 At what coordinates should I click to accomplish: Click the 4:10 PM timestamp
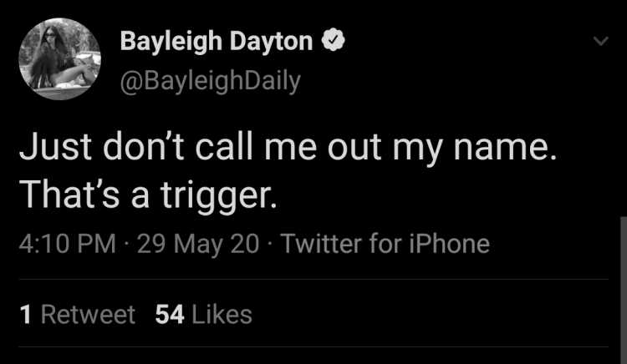point(67,244)
